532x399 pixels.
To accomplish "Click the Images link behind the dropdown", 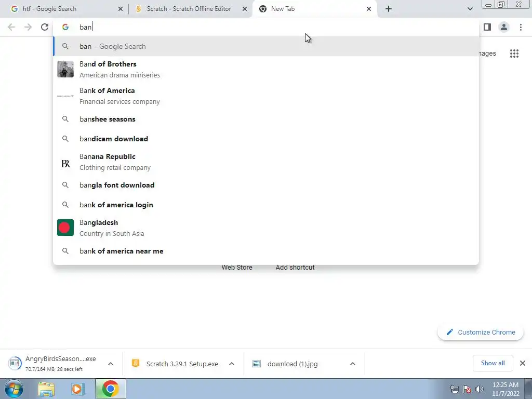I will [x=487, y=54].
